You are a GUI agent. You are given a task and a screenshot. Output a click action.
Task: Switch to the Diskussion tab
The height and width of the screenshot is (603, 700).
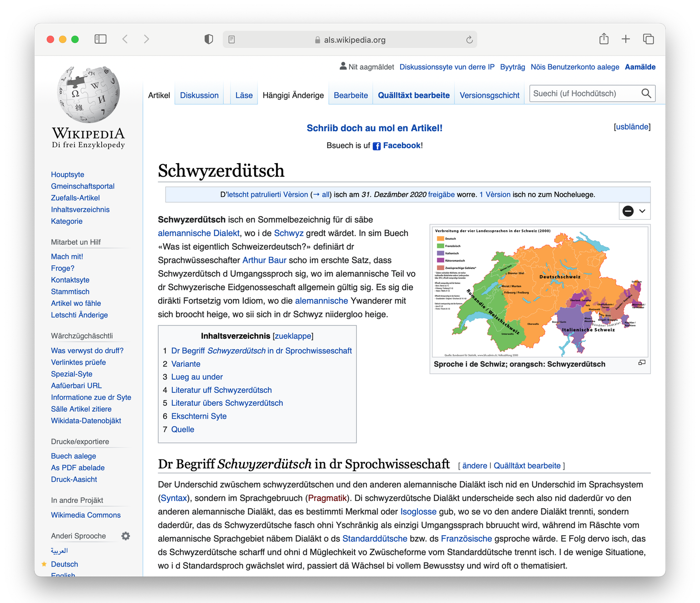199,95
